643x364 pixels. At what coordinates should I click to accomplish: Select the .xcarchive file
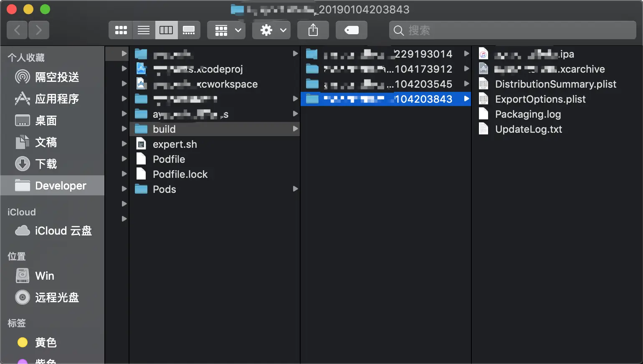[x=557, y=69]
